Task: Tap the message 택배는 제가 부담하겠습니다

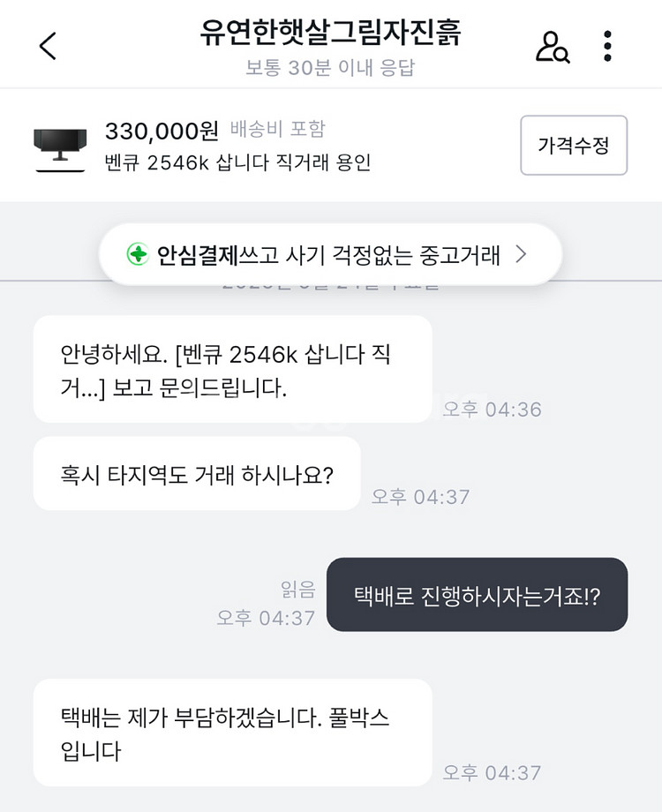Action: pyautogui.click(x=232, y=733)
